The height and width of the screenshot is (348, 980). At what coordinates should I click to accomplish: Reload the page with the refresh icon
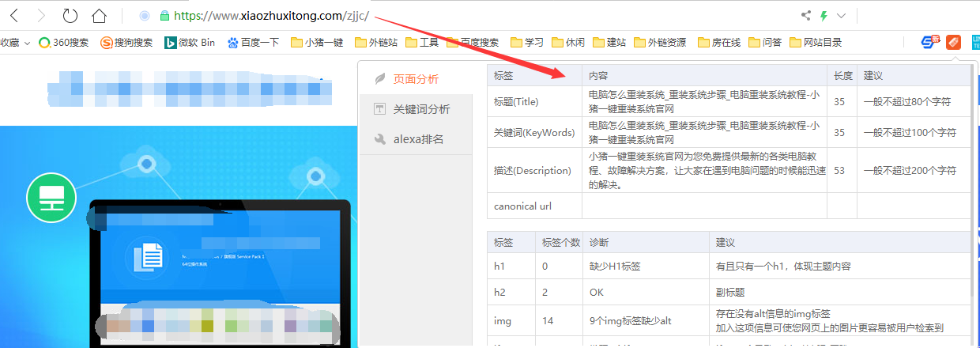[70, 15]
